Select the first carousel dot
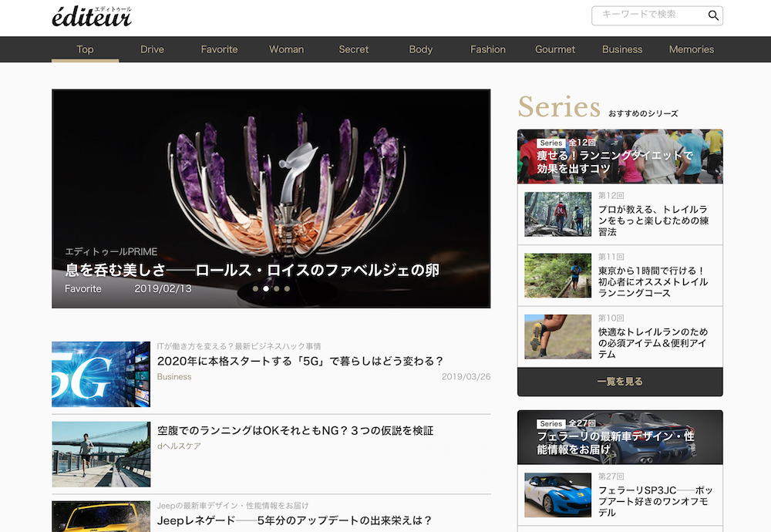This screenshot has width=771, height=532. 255,288
